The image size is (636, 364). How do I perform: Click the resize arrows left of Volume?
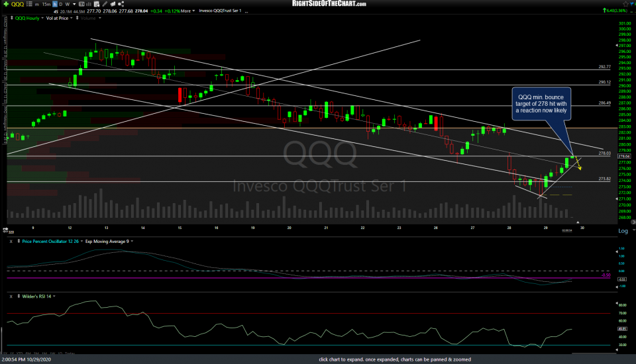77,19
